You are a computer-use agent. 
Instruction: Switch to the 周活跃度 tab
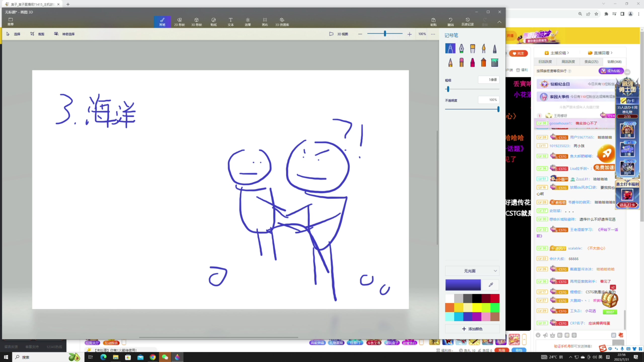568,62
